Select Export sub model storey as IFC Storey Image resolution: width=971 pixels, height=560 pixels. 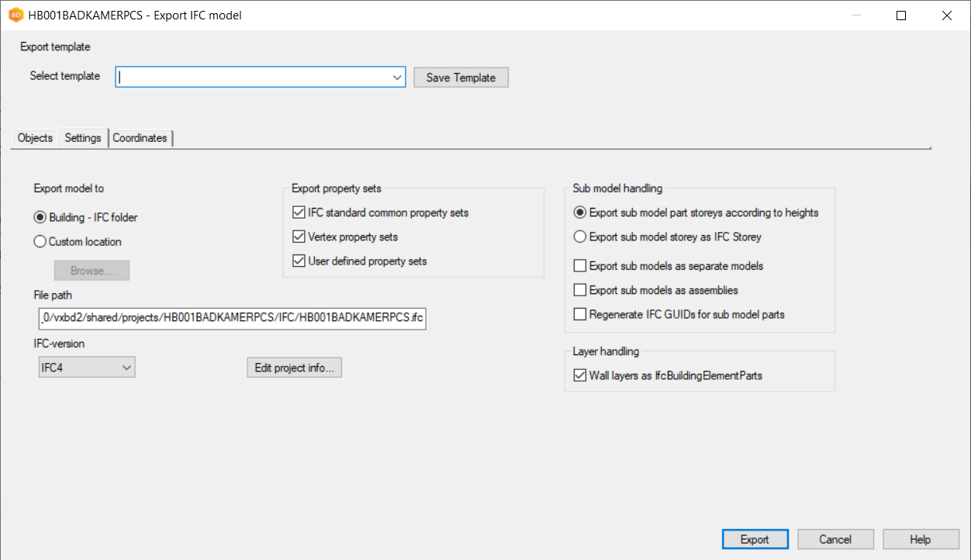point(579,237)
